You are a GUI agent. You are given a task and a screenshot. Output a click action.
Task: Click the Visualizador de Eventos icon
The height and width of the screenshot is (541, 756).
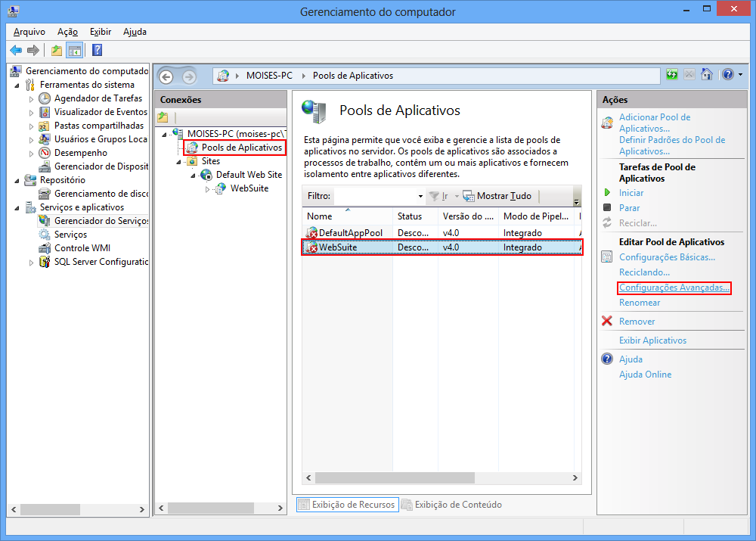45,112
